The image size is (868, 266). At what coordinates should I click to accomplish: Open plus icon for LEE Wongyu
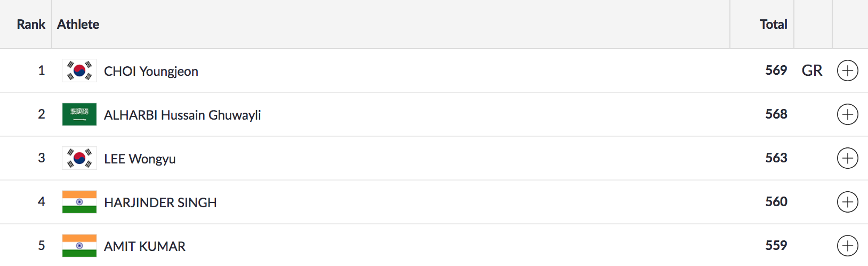[847, 158]
